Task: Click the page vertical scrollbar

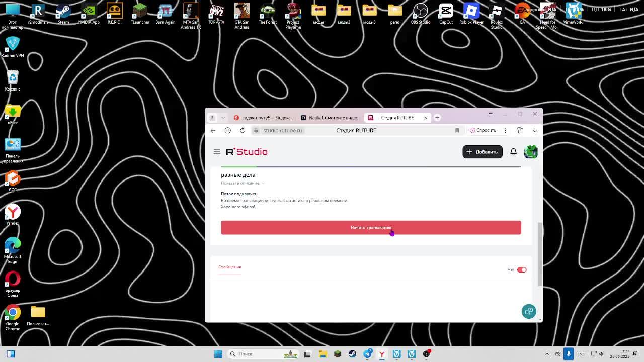Action: click(x=540, y=254)
